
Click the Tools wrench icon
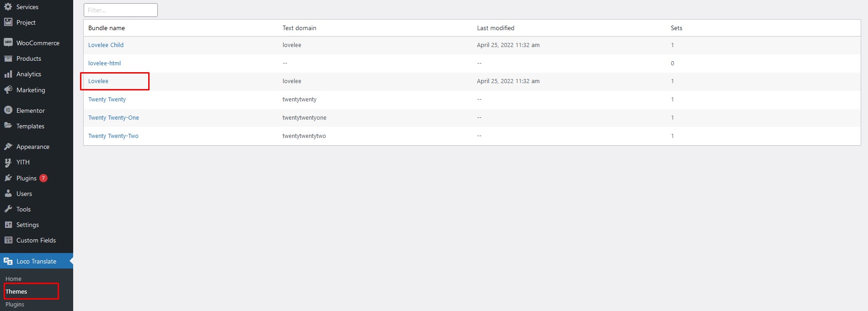tap(8, 209)
